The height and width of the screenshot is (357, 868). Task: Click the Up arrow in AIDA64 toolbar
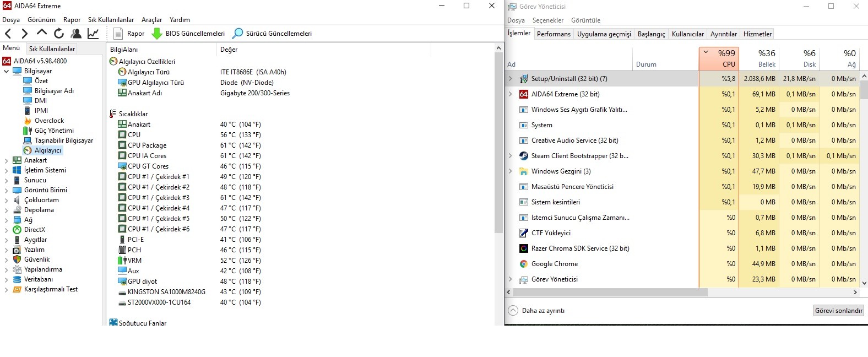[41, 33]
